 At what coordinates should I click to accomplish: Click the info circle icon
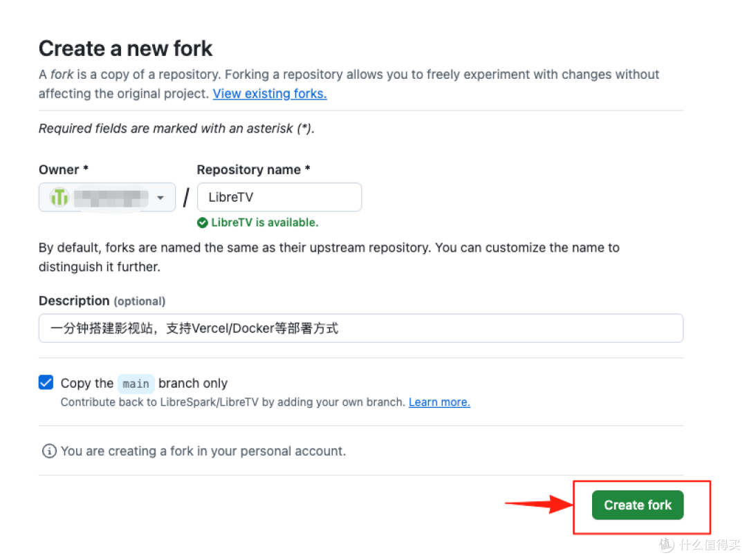coord(49,451)
